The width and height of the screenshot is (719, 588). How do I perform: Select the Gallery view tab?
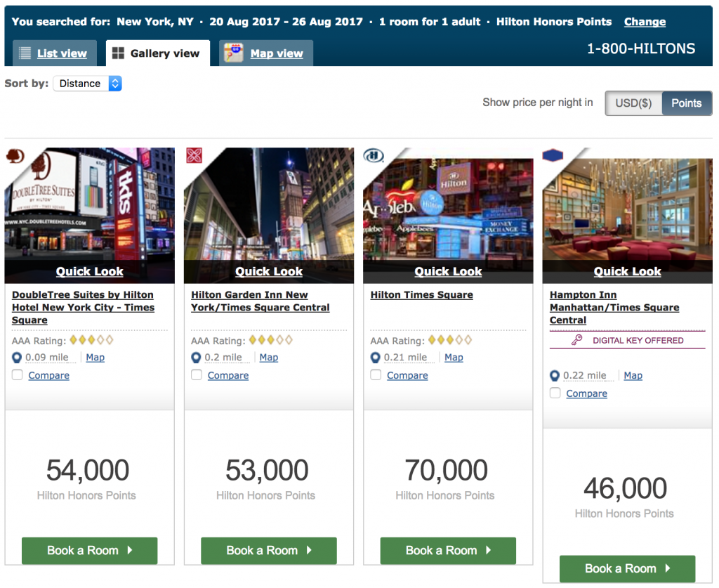(x=158, y=53)
